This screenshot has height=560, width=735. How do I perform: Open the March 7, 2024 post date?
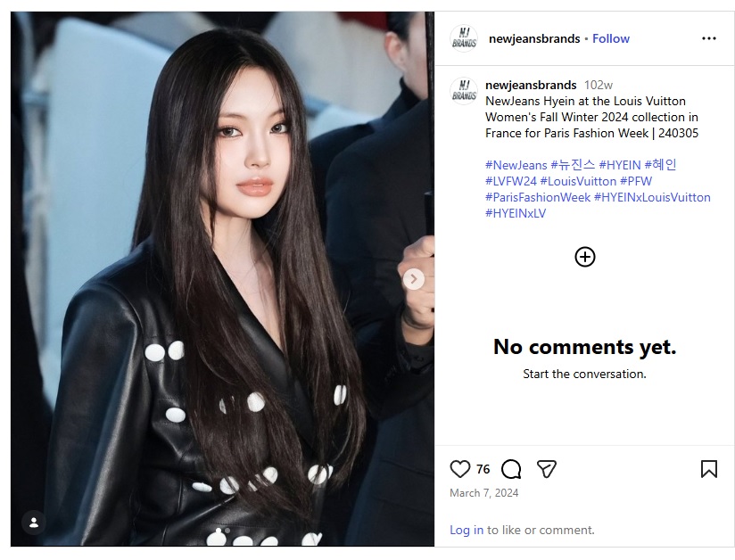[x=483, y=493]
